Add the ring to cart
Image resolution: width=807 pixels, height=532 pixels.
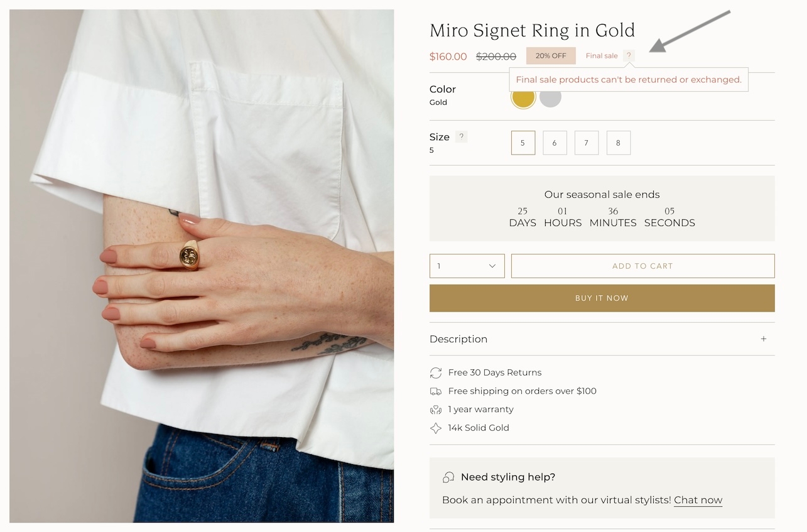642,266
